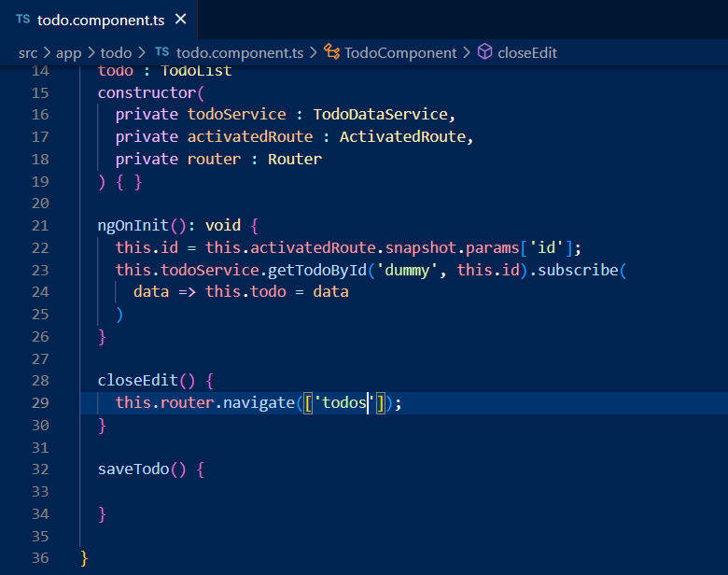The width and height of the screenshot is (728, 575).
Task: Close the todo.component.ts tab
Action: tap(181, 20)
